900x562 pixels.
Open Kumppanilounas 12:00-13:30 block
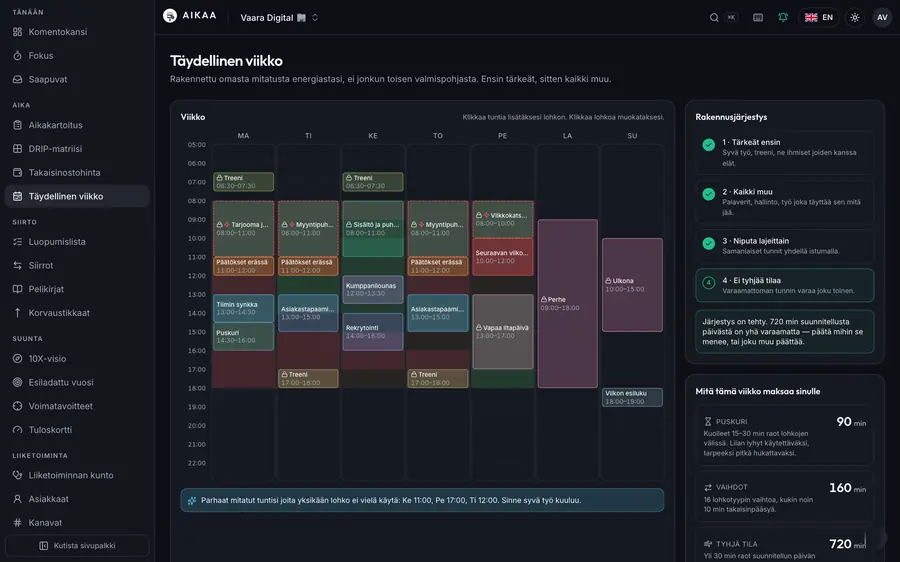click(x=373, y=289)
